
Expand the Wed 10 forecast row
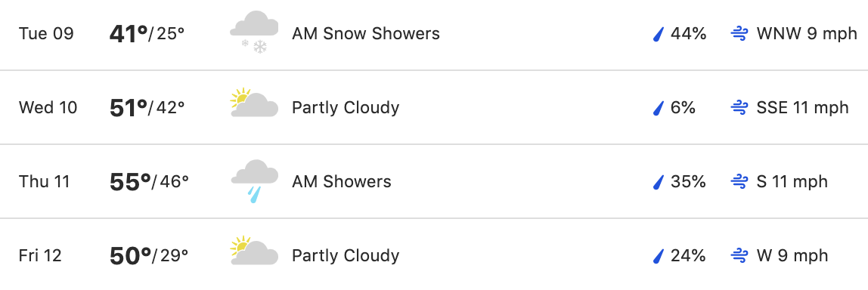(434, 107)
